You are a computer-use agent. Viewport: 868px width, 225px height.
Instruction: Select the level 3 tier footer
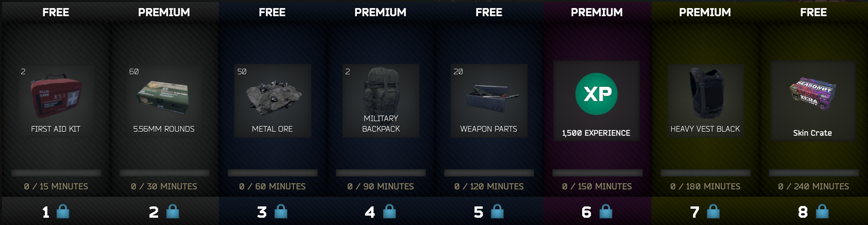pyautogui.click(x=272, y=211)
